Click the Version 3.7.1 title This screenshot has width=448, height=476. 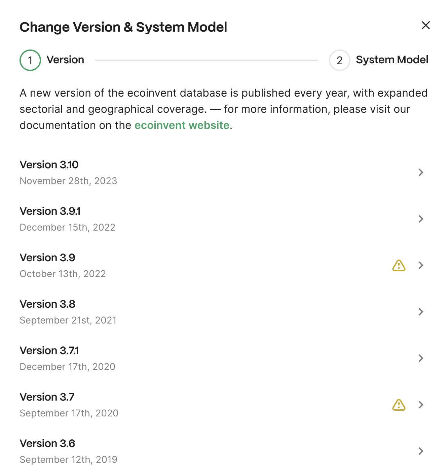coord(49,350)
